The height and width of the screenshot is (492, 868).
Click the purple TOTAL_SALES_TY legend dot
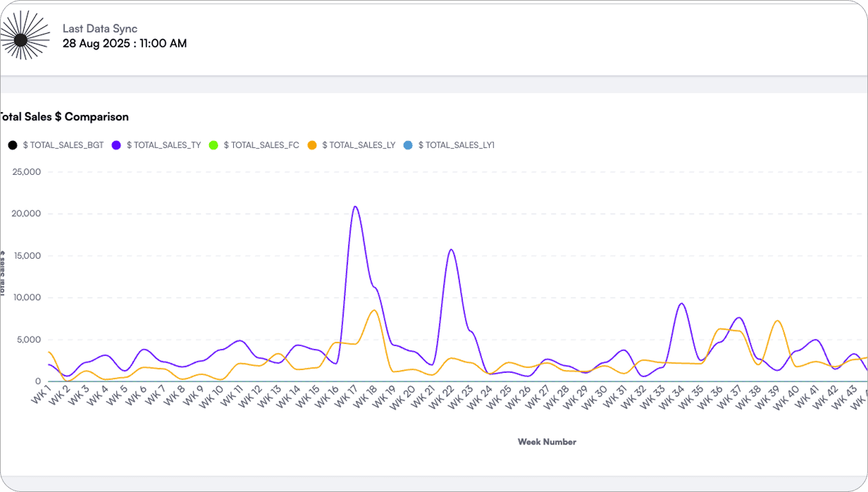[116, 145]
